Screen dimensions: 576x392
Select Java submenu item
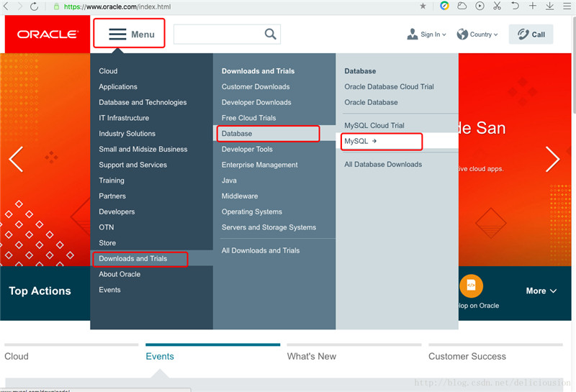229,181
